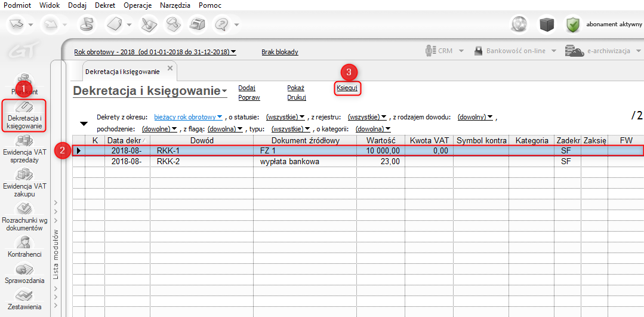Image resolution: width=644 pixels, height=317 pixels.
Task: Open pochodzenie (dowolne) filter dropdown
Action: [159, 128]
